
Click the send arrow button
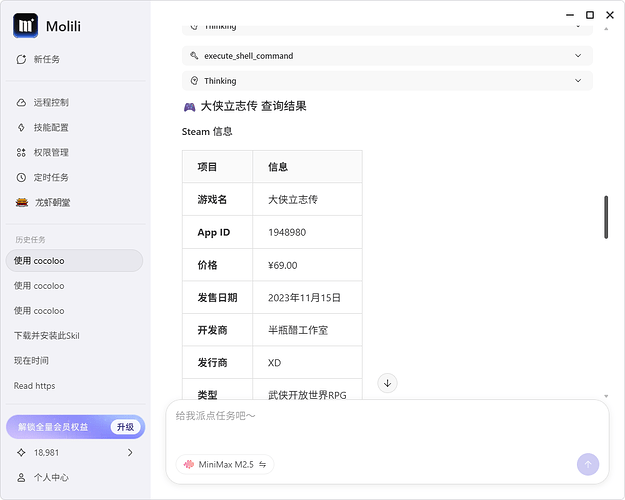588,464
